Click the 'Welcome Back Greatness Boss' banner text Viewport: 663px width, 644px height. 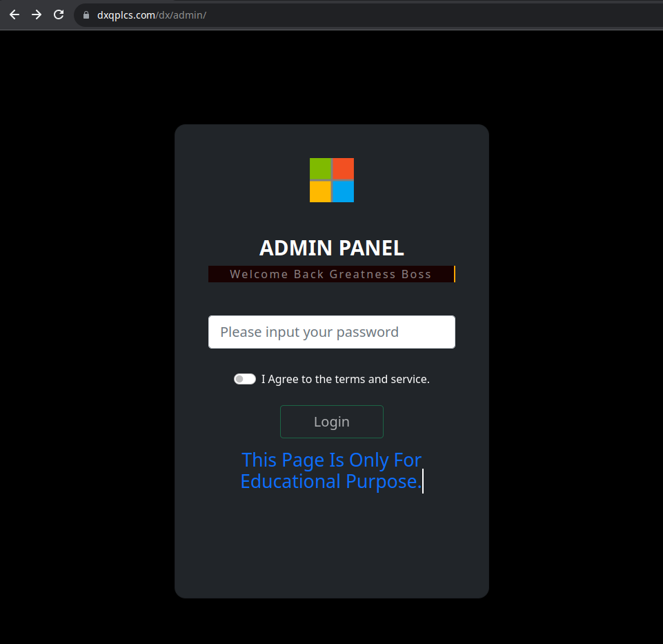[330, 274]
